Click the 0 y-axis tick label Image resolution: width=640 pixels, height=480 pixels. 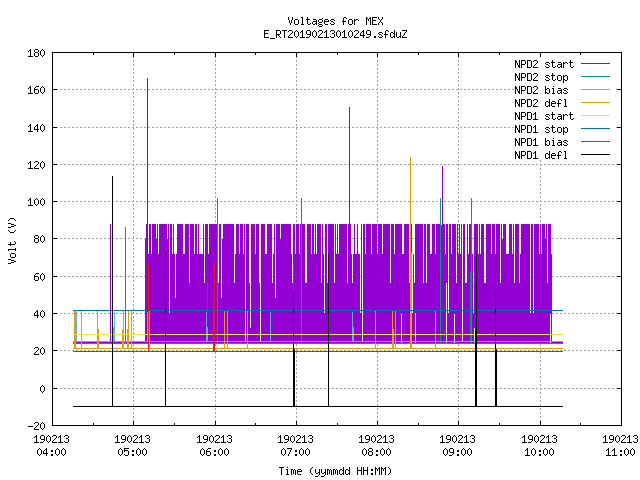42,389
